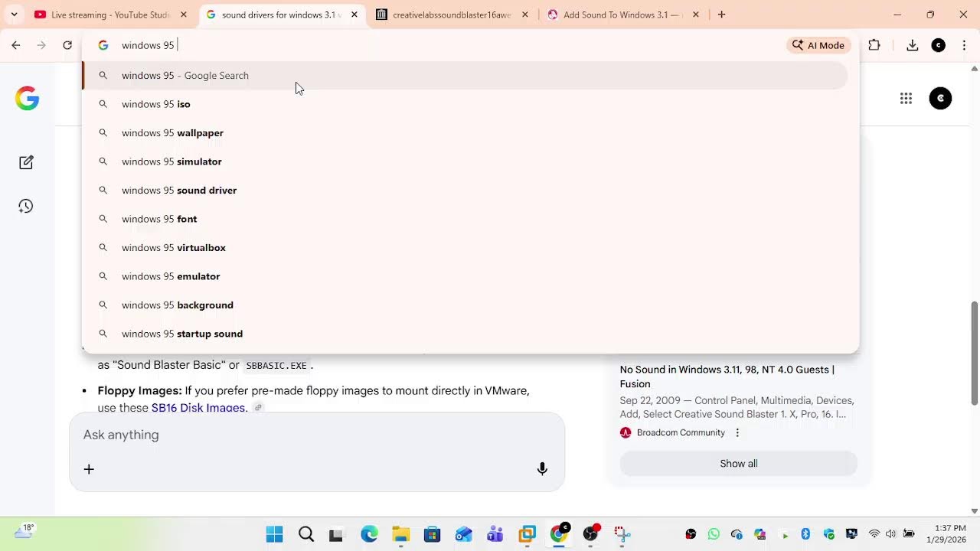Open Snipping Tool from the taskbar
Screen dimensions: 980x551
coord(622,534)
